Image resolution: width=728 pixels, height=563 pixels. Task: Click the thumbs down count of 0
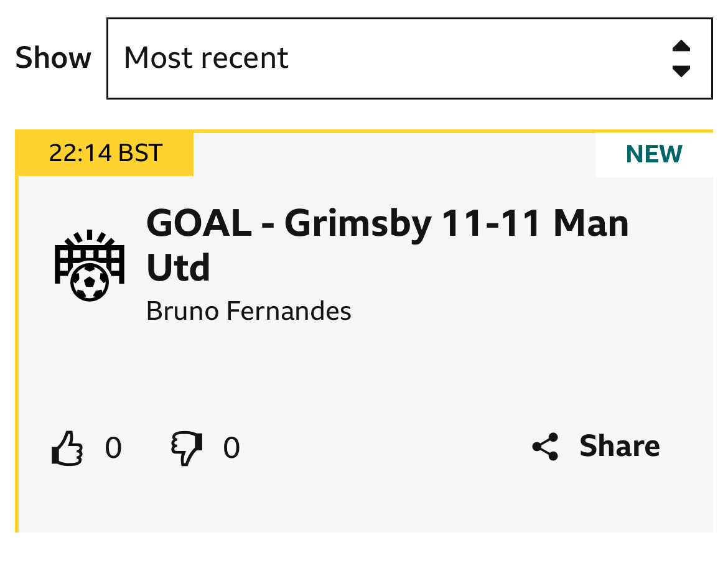coord(231,448)
